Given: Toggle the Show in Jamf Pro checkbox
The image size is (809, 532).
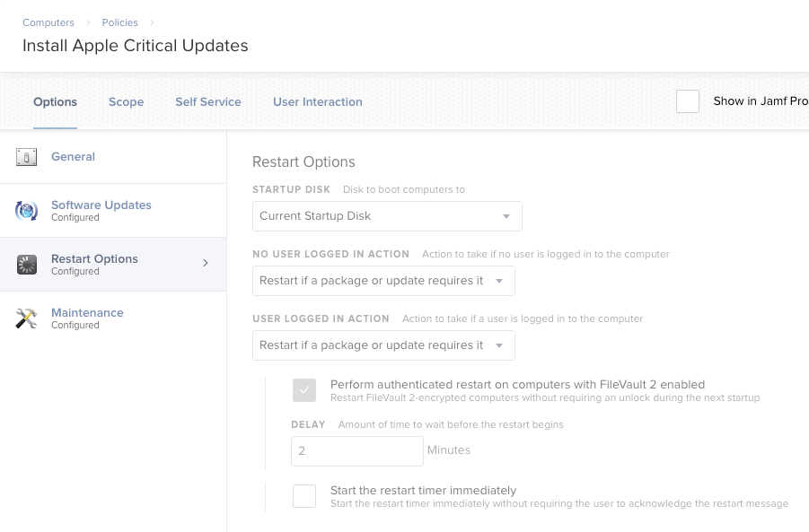Looking at the screenshot, I should (688, 101).
